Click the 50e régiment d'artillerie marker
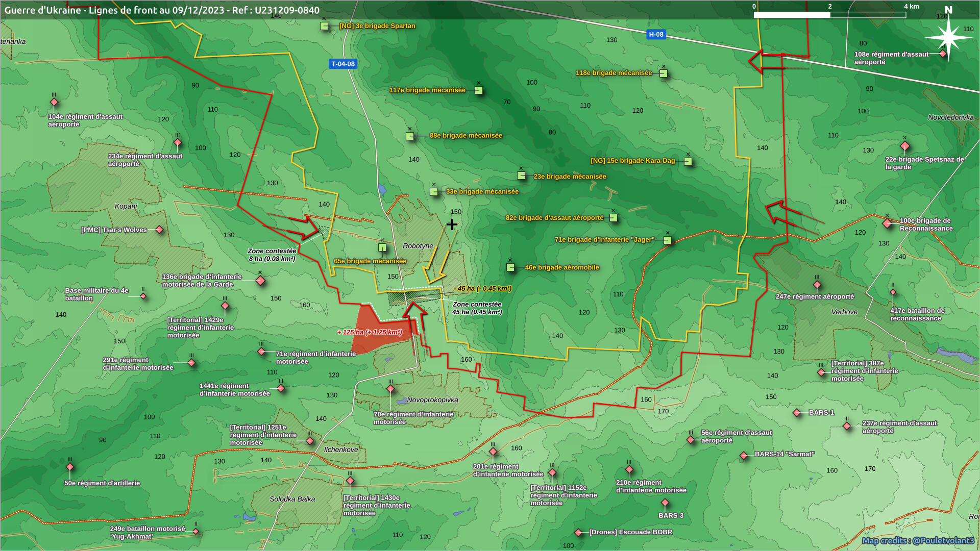The image size is (980, 551). tap(70, 467)
